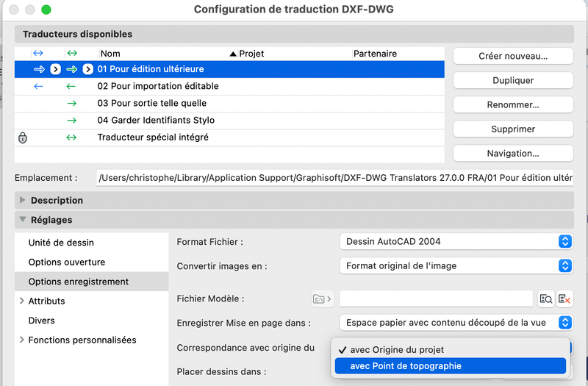Click the chevron directly before 01 Pour édition ultérieure
588x386 pixels.
tap(87, 69)
